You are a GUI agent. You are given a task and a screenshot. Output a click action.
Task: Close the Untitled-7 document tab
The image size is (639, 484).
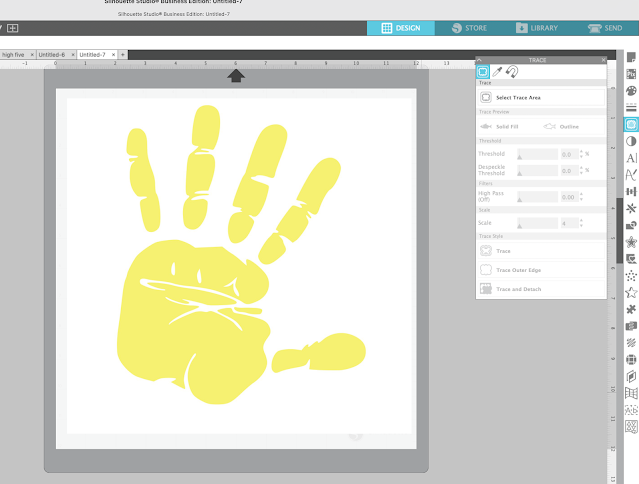pyautogui.click(x=113, y=55)
